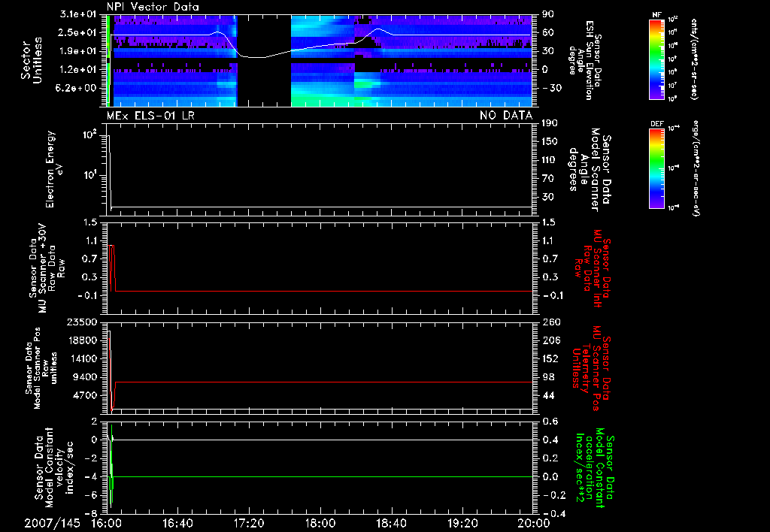Click the 150 scanner angle tick label
This screenshot has height=532, width=770.
(550, 141)
